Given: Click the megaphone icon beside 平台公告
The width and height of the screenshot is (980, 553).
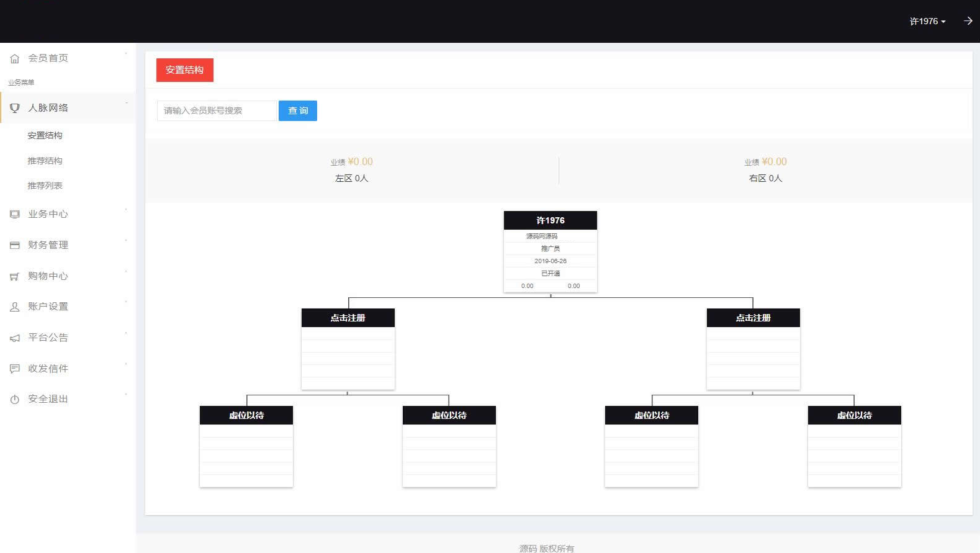Looking at the screenshot, I should click(15, 338).
